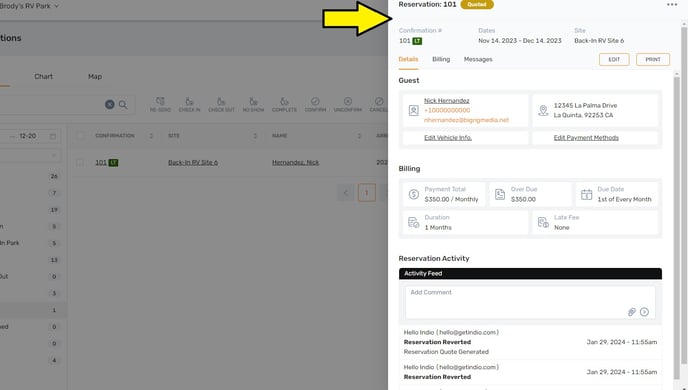Viewport: 688px width, 390px height.
Task: Toggle the select-all checkbox in table header
Action: pos(80,136)
